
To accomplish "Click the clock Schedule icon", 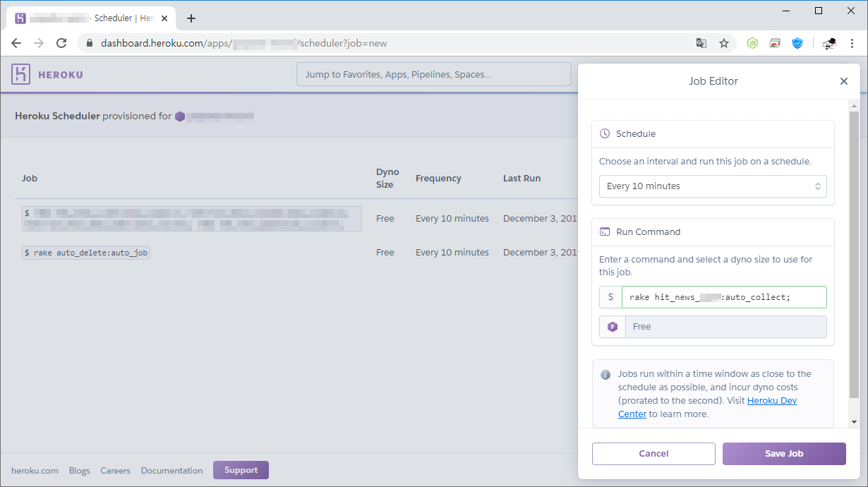I will pos(605,133).
